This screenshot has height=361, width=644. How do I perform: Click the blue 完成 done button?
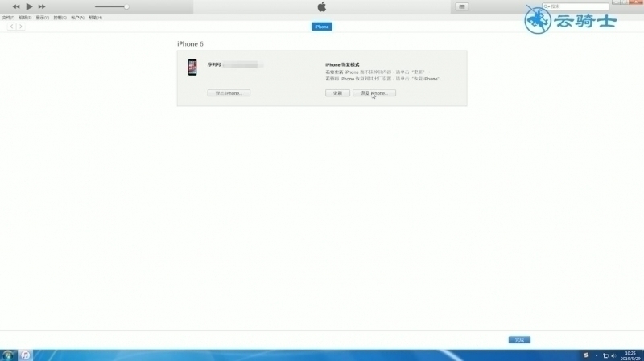click(x=519, y=339)
